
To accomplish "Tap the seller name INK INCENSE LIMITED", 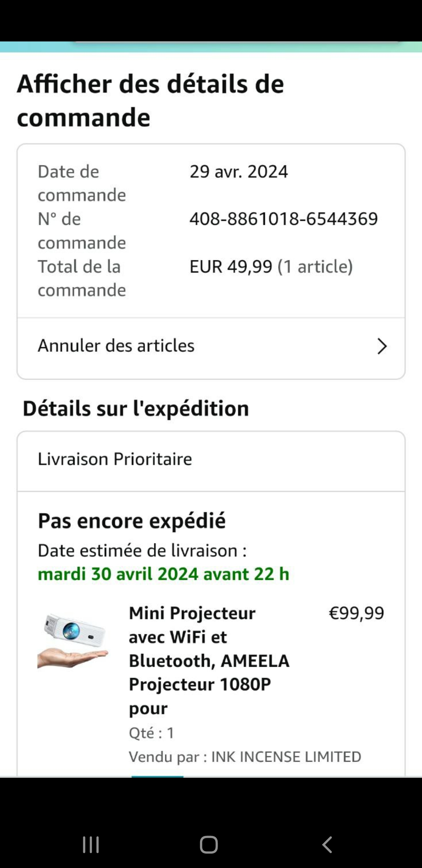I will pyautogui.click(x=286, y=757).
